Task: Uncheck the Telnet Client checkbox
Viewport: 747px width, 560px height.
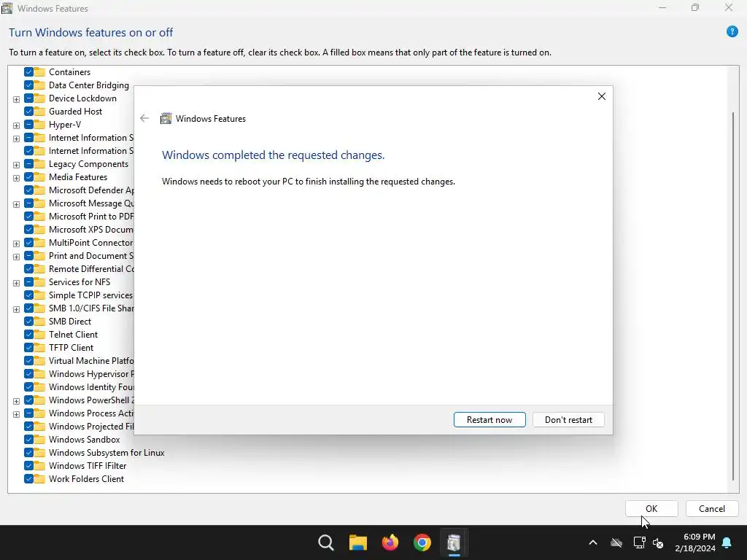Action: coord(28,335)
